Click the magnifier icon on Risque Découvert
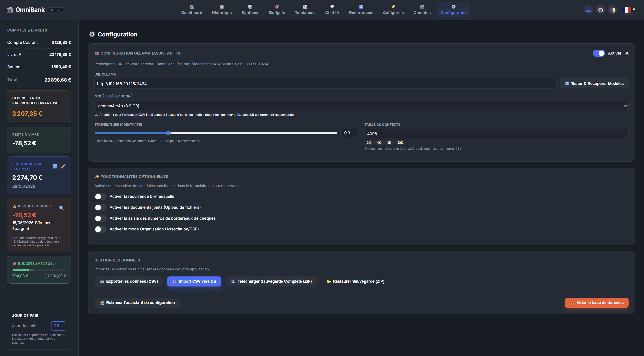 pyautogui.click(x=62, y=208)
